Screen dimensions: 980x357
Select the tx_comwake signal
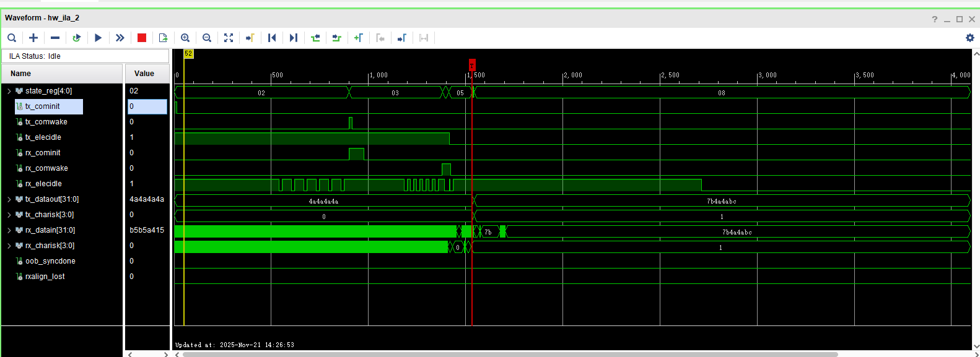pos(46,122)
